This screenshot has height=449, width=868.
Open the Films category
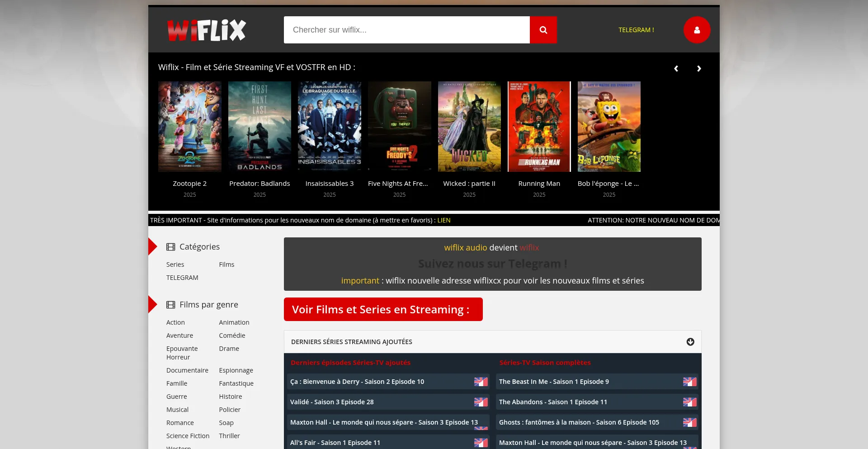[226, 265]
